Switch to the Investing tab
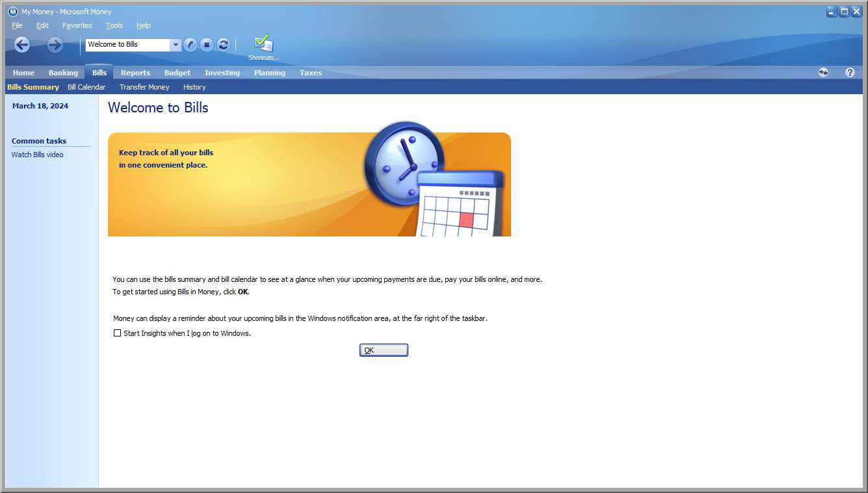 pyautogui.click(x=222, y=73)
